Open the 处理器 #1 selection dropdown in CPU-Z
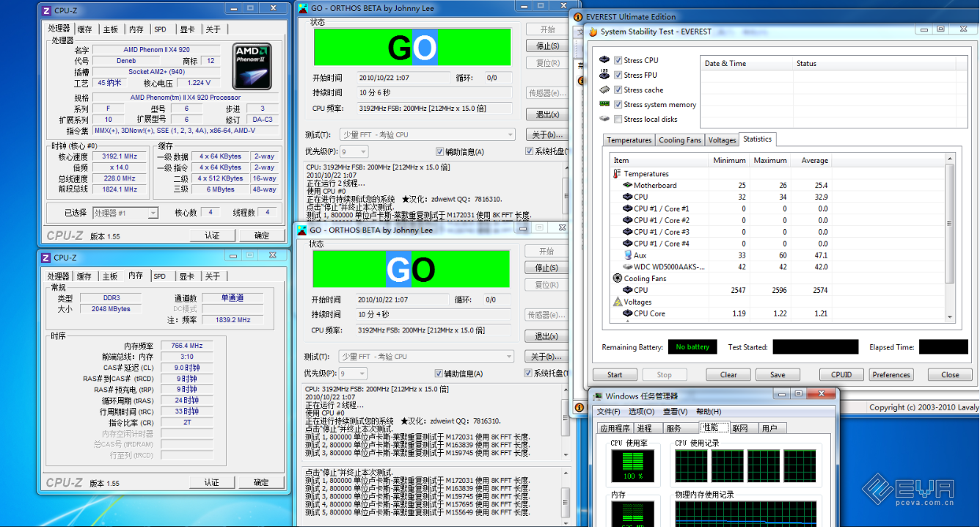 (x=125, y=213)
